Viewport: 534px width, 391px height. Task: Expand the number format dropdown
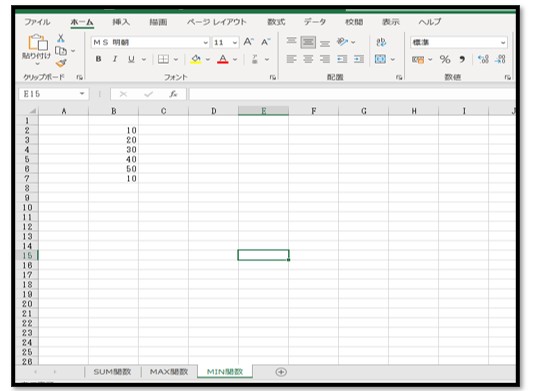503,43
